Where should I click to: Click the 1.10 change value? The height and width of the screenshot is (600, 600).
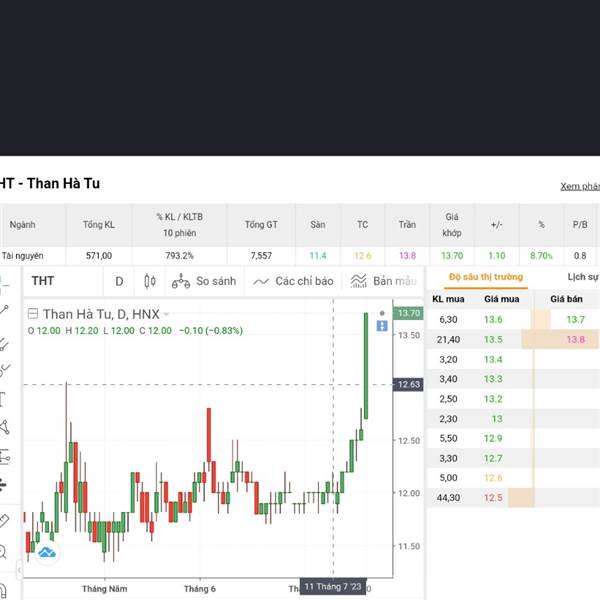tap(497, 256)
